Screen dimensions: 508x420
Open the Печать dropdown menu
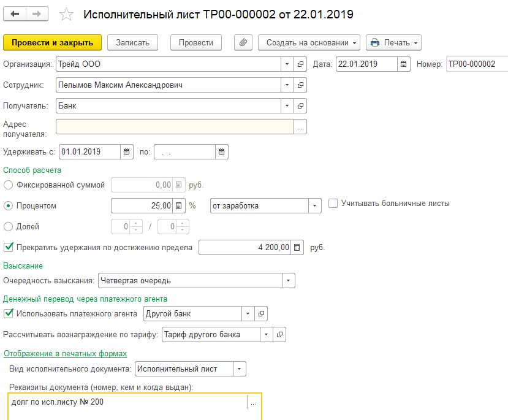[x=393, y=42]
